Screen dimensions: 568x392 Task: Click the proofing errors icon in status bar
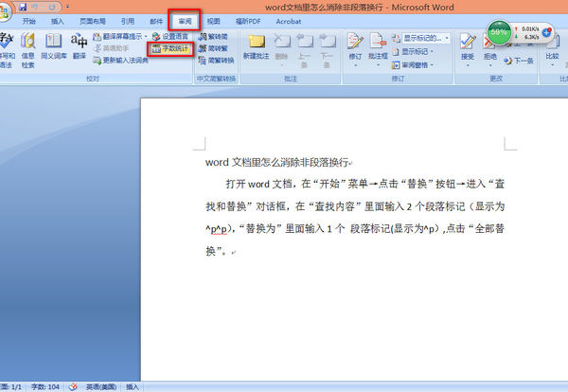click(73, 387)
